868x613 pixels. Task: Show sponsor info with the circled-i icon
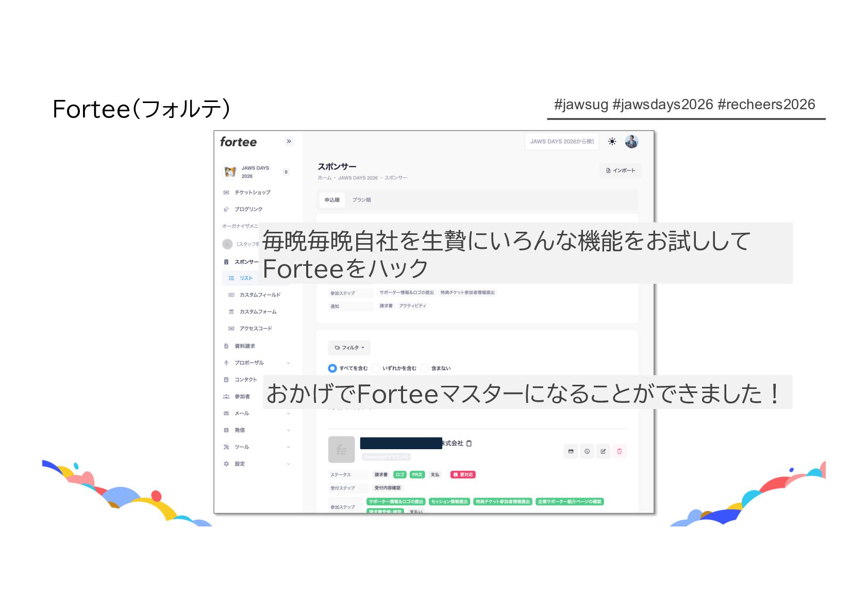coord(587,451)
